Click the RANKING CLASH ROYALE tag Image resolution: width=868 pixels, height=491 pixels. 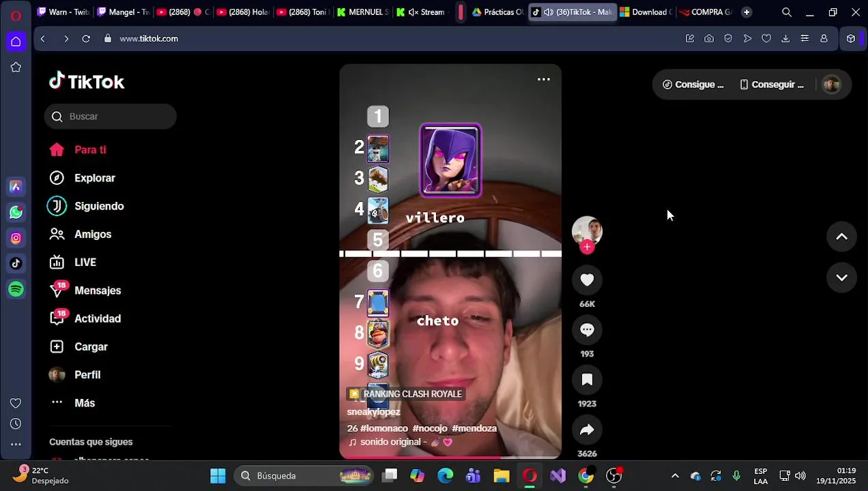[x=406, y=394]
